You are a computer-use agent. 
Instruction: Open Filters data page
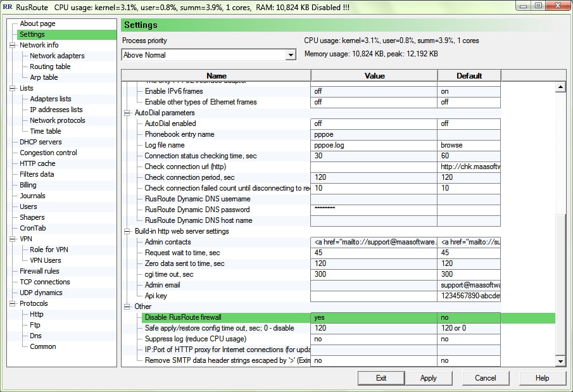pos(37,174)
